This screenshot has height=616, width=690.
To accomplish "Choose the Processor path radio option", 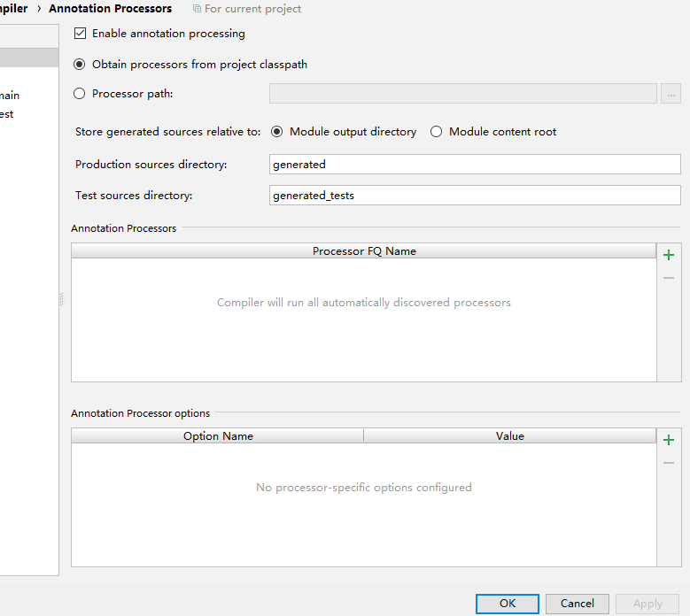I will click(81, 94).
